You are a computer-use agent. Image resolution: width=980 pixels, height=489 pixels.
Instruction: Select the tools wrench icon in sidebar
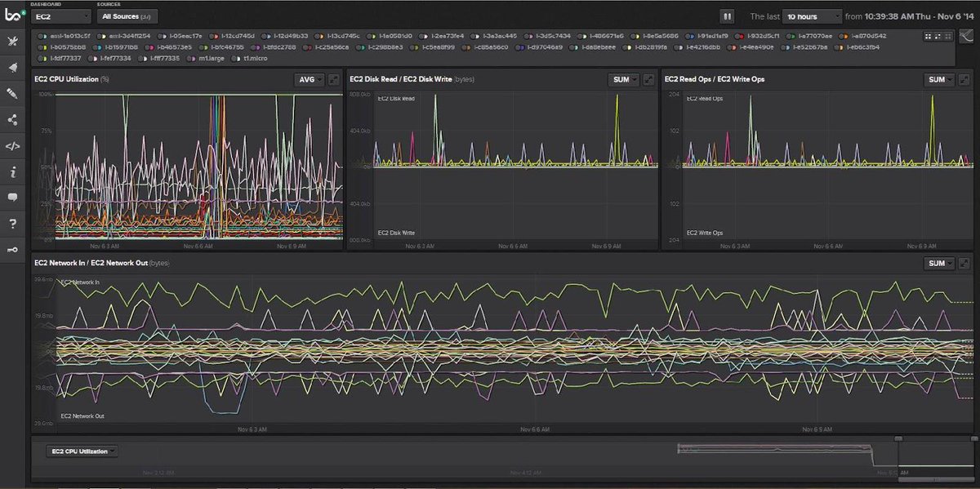tap(13, 40)
